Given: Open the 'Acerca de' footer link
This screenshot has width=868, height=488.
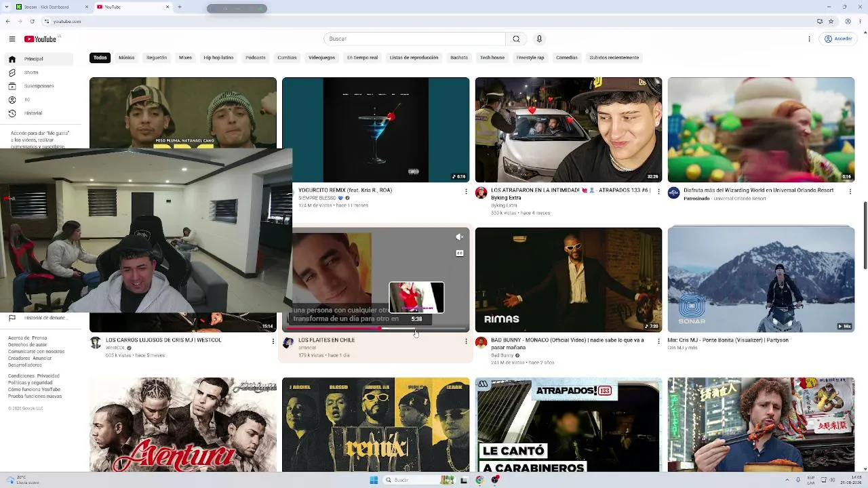Looking at the screenshot, I should (x=18, y=338).
